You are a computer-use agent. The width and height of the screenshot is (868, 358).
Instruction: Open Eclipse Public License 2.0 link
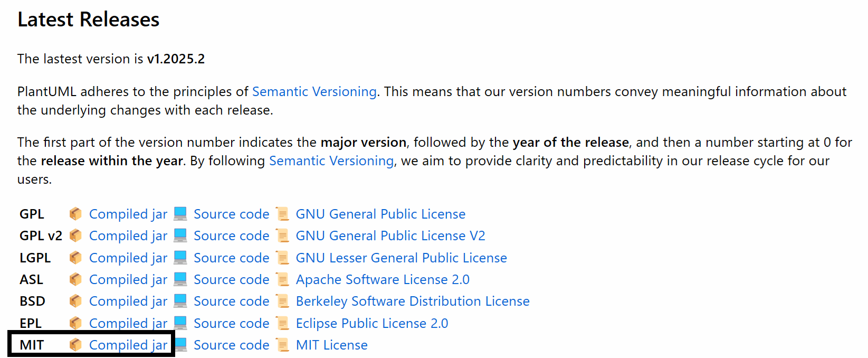[x=372, y=323]
